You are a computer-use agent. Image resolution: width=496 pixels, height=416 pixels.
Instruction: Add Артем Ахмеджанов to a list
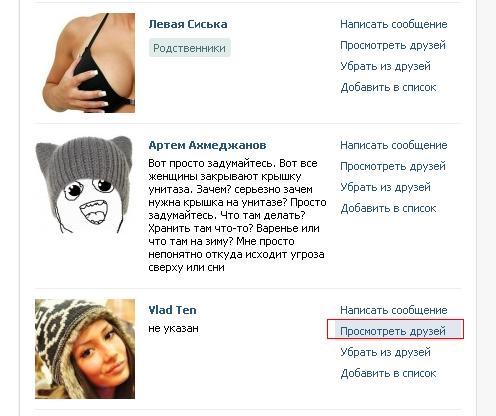(388, 208)
